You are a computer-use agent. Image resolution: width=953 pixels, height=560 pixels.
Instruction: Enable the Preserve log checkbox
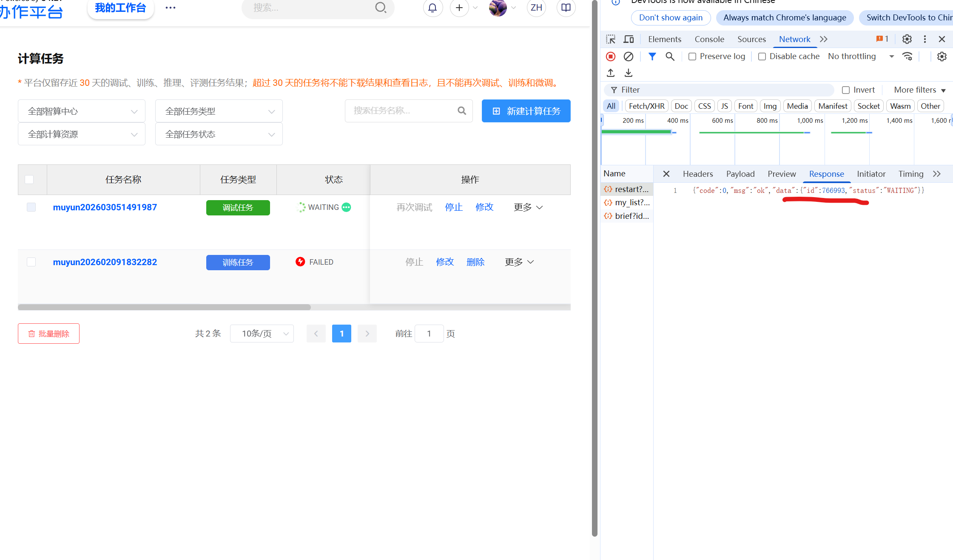692,57
